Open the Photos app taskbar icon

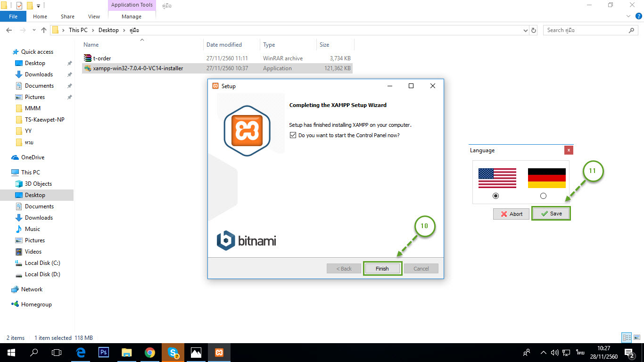[196, 352]
